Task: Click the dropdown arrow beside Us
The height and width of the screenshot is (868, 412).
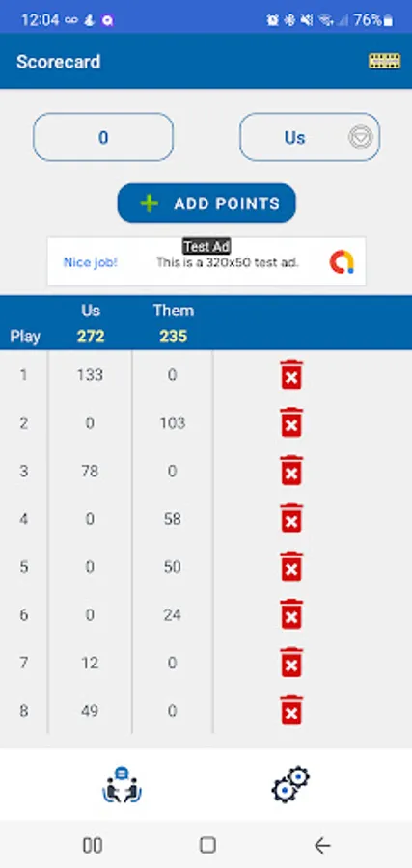Action: 361,137
